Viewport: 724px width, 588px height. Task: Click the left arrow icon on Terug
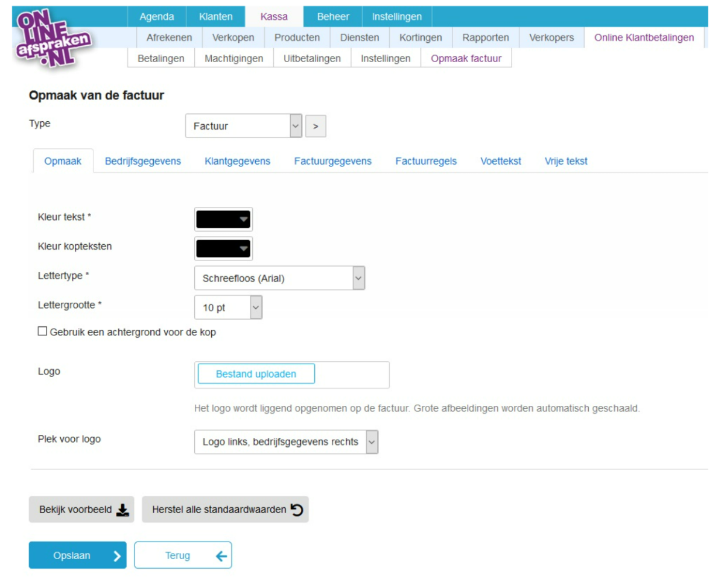pyautogui.click(x=221, y=556)
